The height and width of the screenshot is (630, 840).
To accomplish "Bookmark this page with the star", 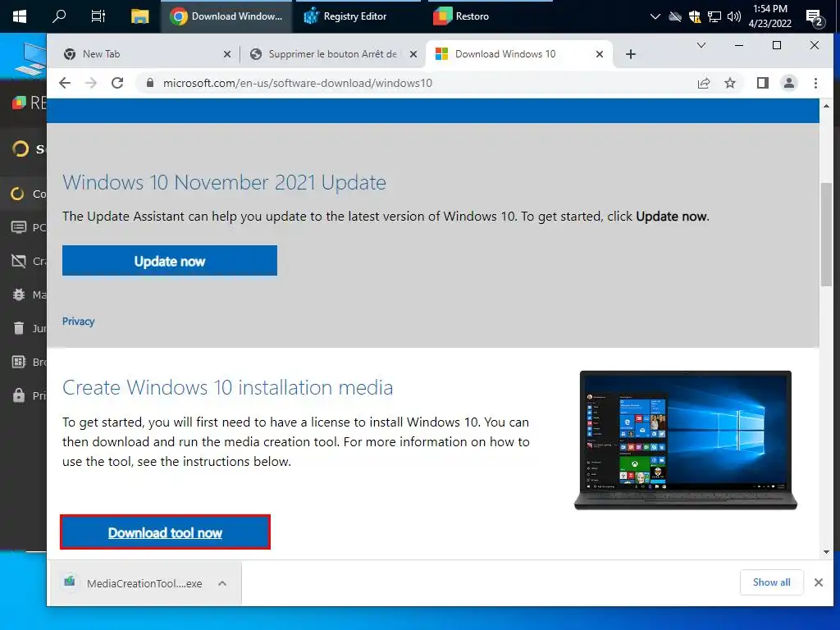I will pyautogui.click(x=729, y=83).
